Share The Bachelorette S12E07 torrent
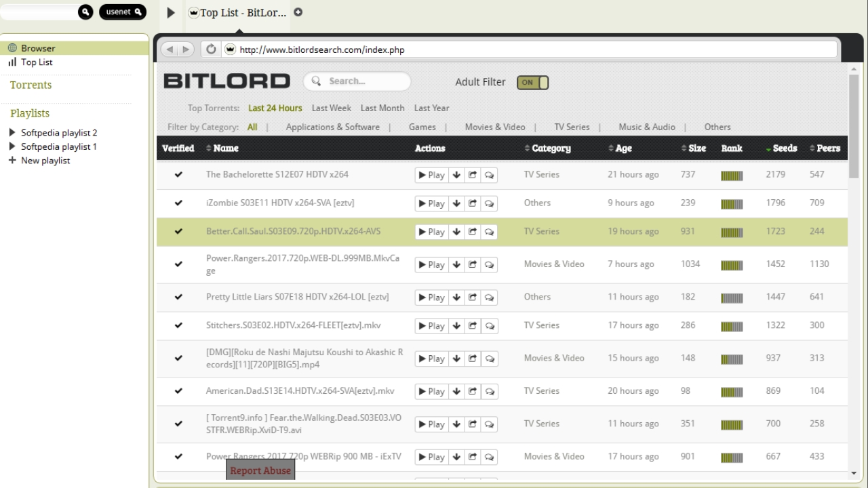 click(x=473, y=175)
